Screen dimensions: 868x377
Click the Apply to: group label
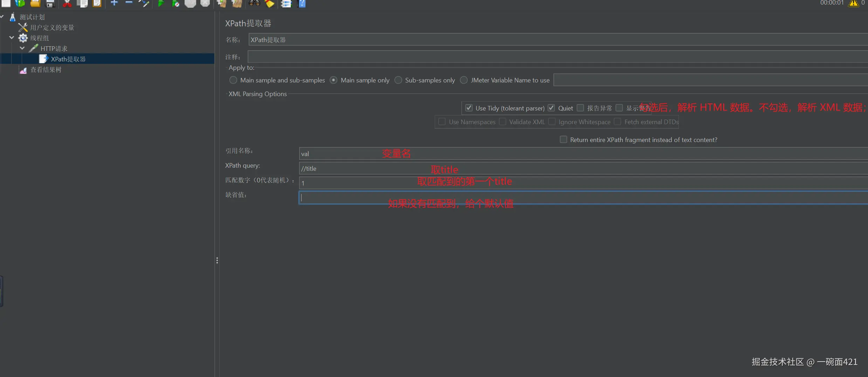click(241, 68)
